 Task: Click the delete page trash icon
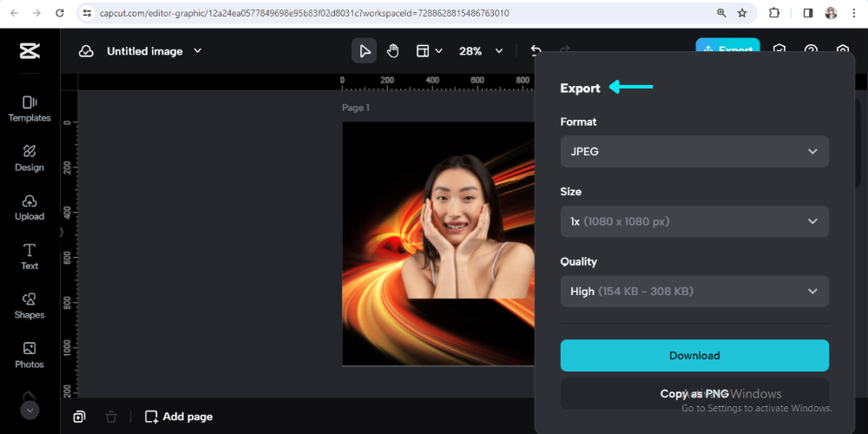point(111,417)
